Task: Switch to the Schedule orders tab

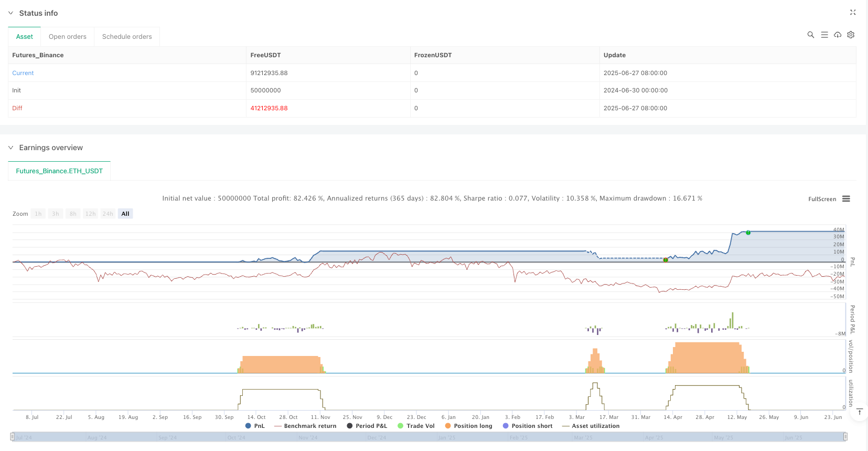Action: pos(127,37)
